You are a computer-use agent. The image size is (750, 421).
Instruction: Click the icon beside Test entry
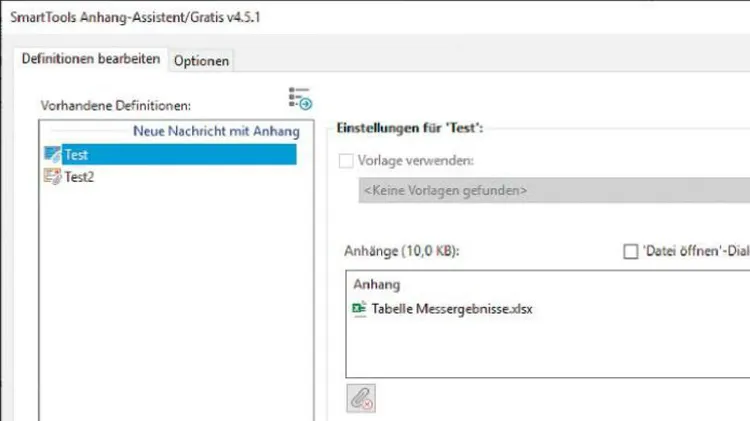(52, 154)
